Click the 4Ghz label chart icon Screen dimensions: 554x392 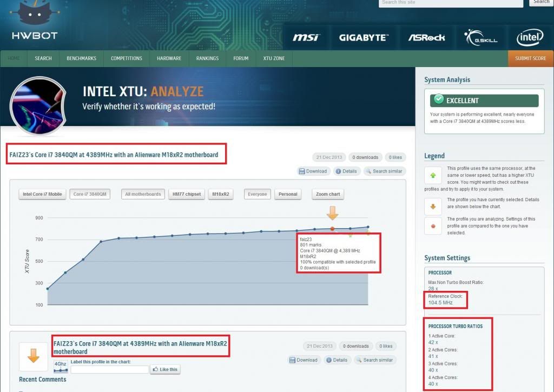pos(61,367)
